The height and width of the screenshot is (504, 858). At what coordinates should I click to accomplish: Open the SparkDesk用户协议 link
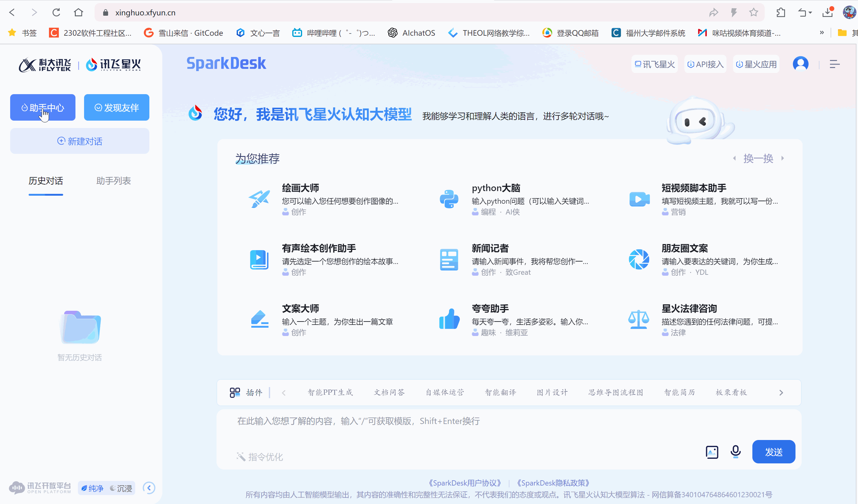pos(464,483)
